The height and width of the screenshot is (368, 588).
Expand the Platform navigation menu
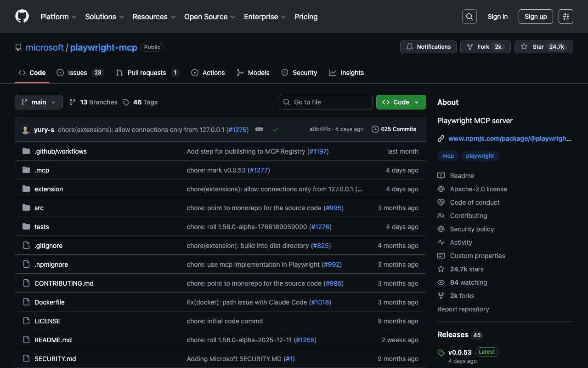pos(58,17)
